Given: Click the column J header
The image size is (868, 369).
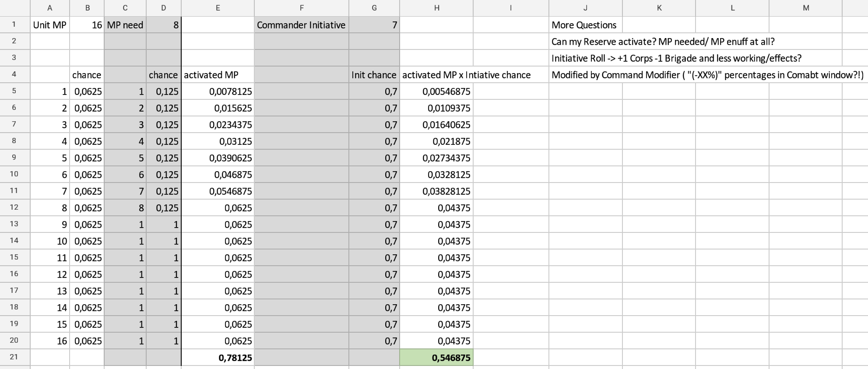Looking at the screenshot, I should click(585, 8).
